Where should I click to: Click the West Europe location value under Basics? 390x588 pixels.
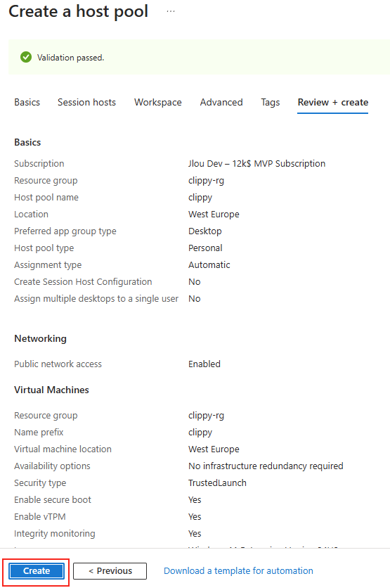(214, 214)
